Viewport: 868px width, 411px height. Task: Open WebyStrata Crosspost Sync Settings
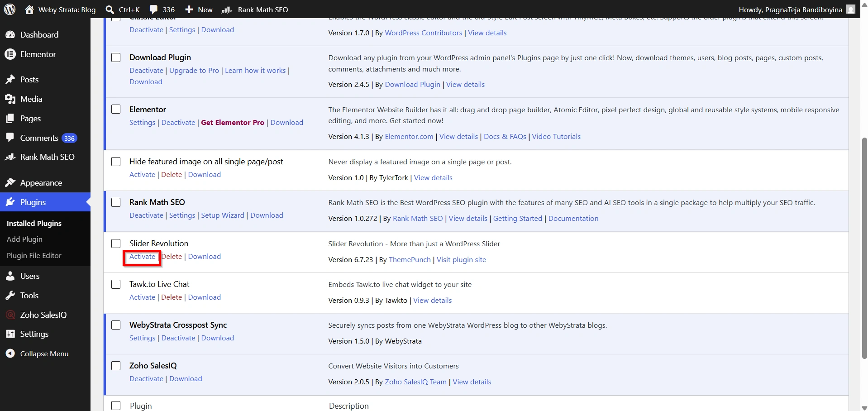click(142, 338)
